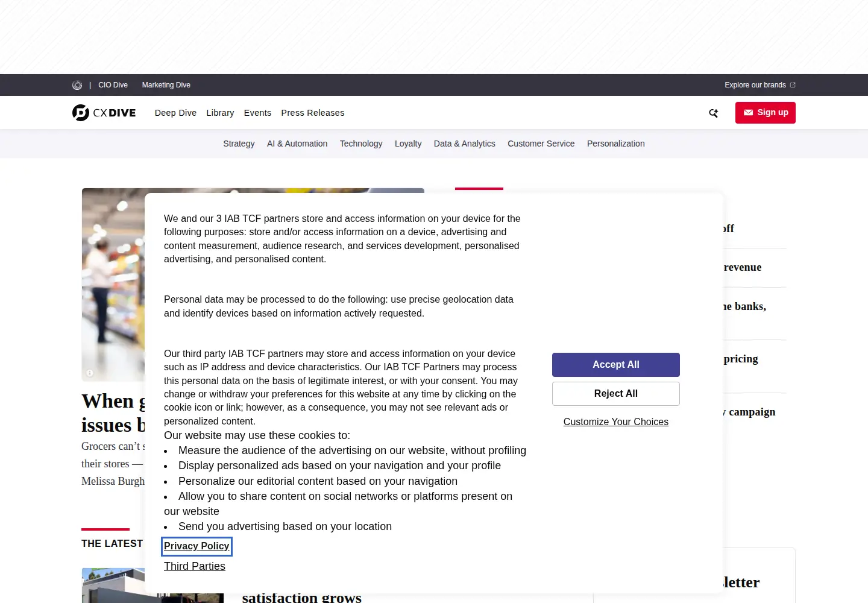Browse the Strategy topic
Screen dimensions: 868x603
point(239,144)
